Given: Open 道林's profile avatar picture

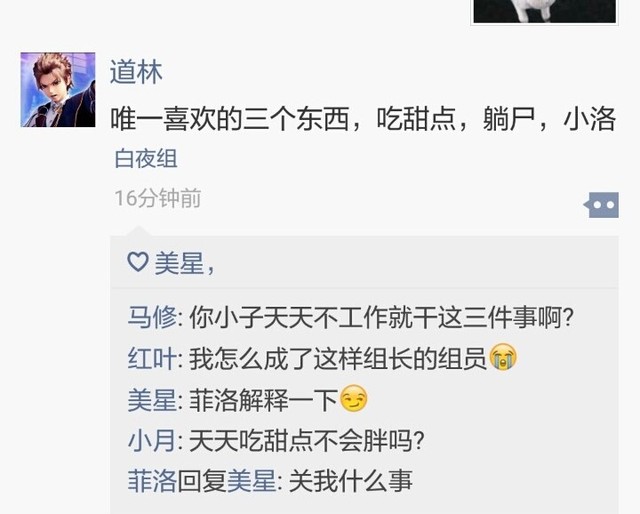Looking at the screenshot, I should (x=58, y=89).
